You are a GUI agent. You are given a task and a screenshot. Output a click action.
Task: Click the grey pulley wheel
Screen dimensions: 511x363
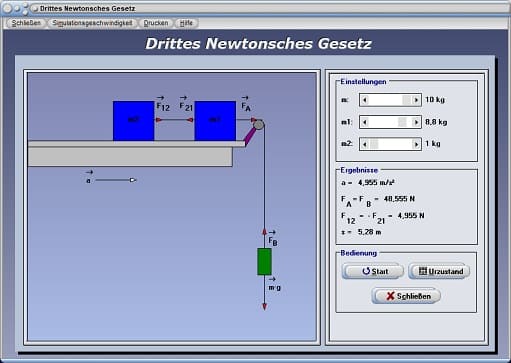point(259,125)
